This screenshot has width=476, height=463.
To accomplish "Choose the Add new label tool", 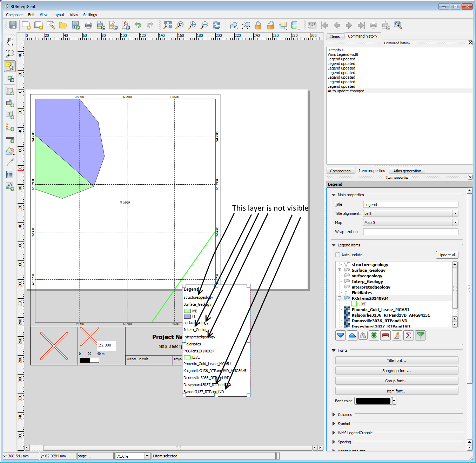I will click(10, 114).
